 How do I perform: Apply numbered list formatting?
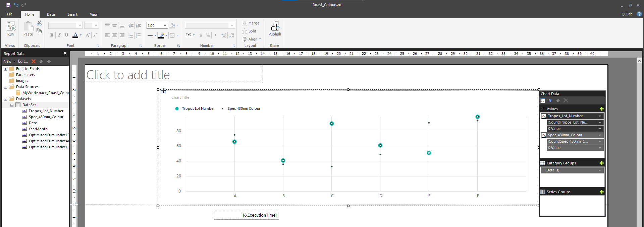(138, 35)
